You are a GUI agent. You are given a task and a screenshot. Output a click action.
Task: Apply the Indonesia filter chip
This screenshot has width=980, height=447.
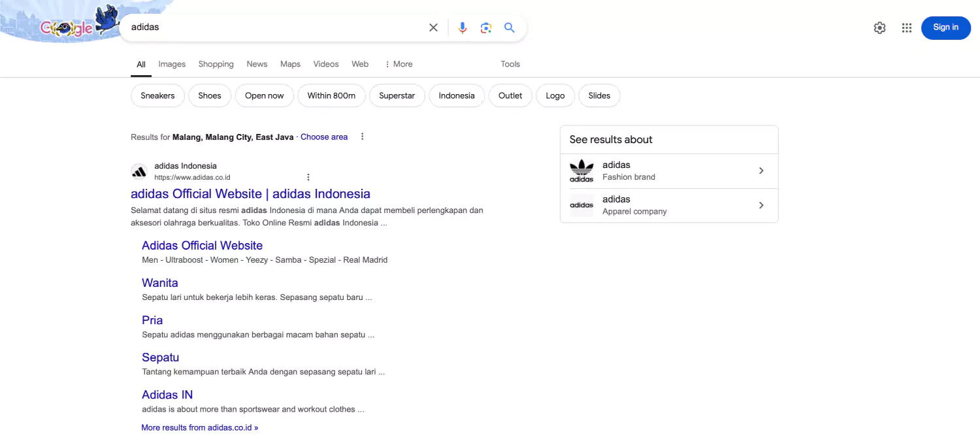point(457,95)
